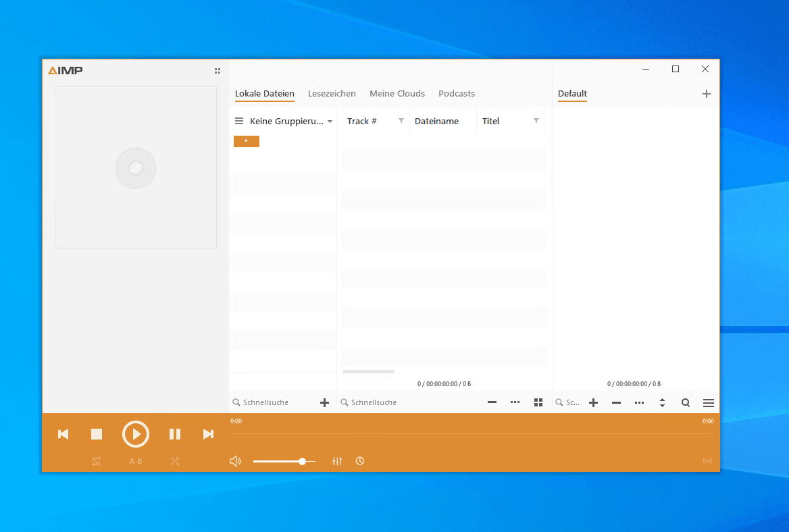Open the sleep timer clock icon

tap(360, 461)
